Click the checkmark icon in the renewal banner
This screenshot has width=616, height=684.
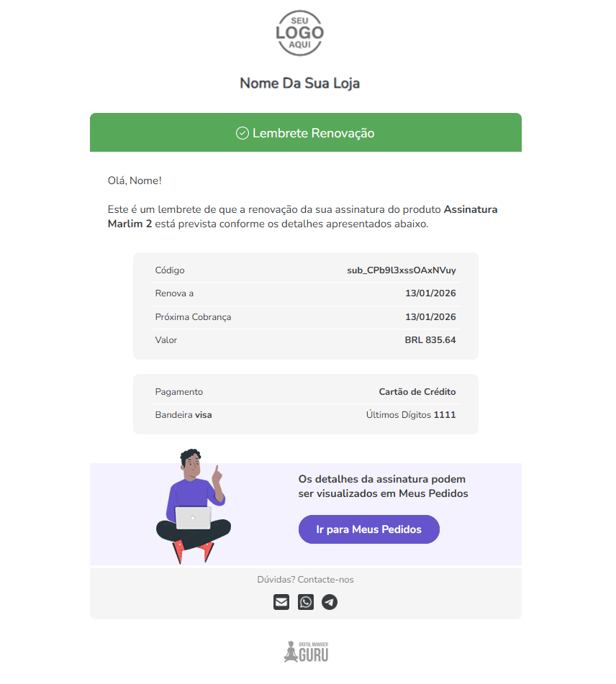[241, 132]
